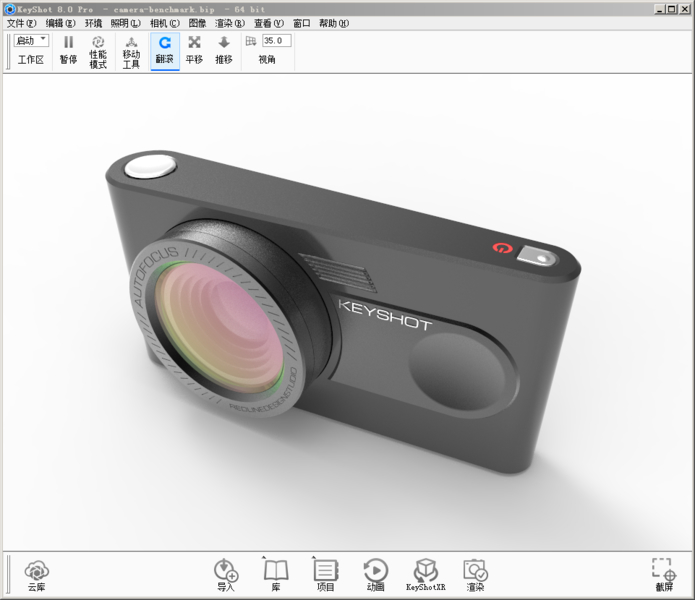Click the 截屏 (Screenshot) icon

664,575
